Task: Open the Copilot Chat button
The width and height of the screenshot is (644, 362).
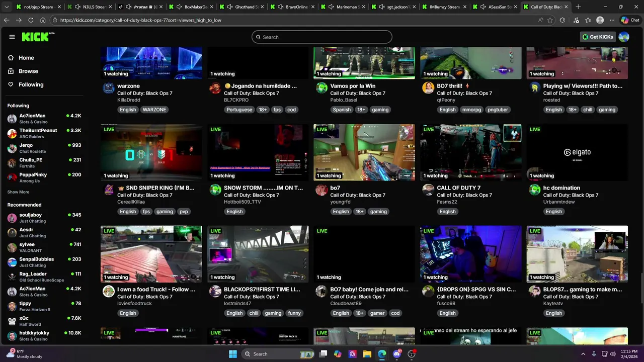Action: (630, 20)
